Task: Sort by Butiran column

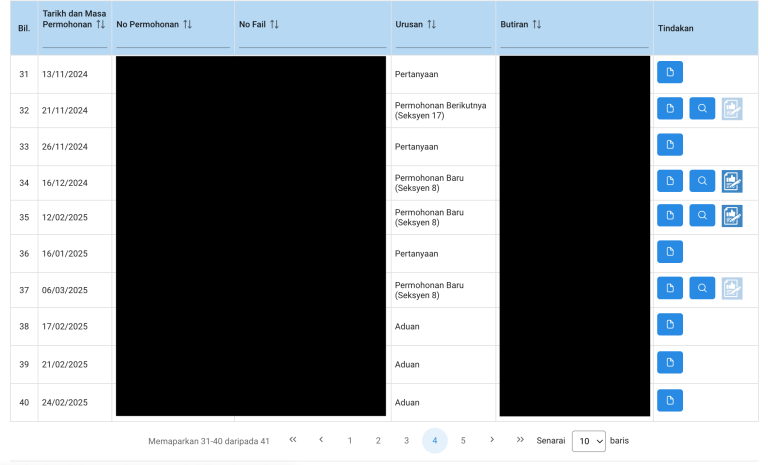Action: pyautogui.click(x=537, y=24)
